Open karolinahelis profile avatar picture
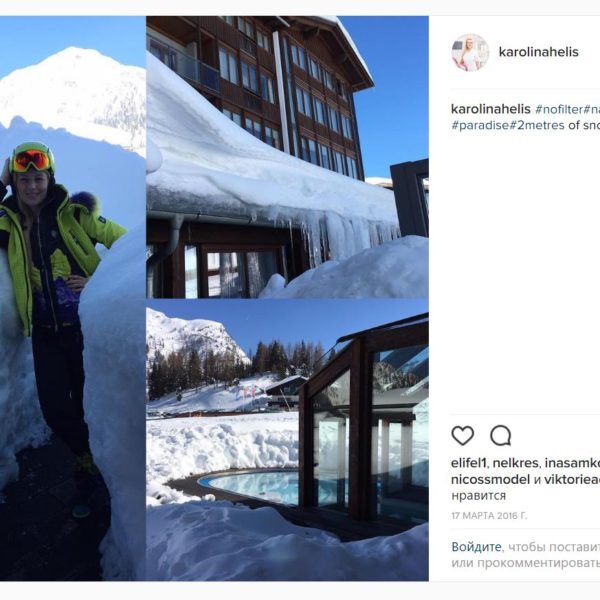600x600 pixels. click(x=470, y=52)
